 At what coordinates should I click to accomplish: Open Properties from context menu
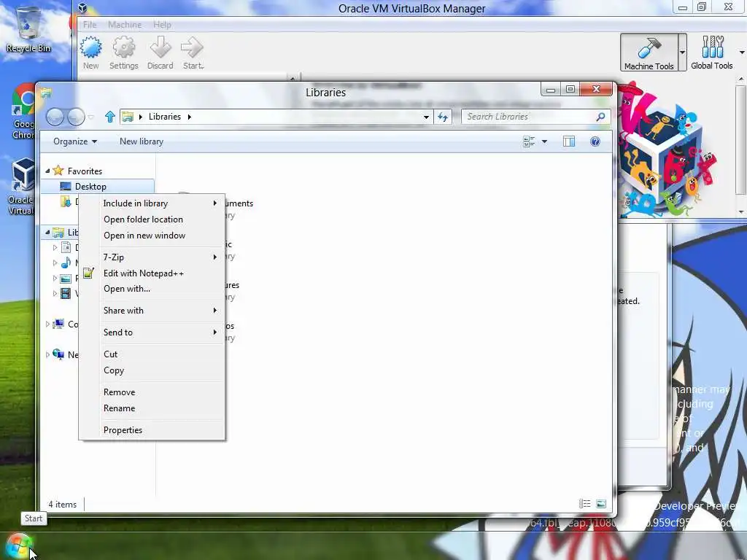(x=152, y=430)
